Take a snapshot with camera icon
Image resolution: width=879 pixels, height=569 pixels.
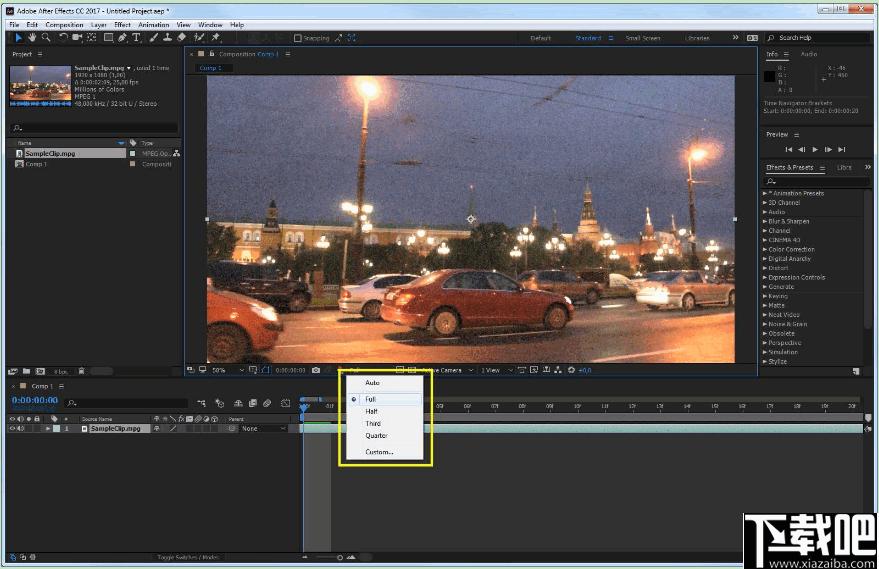(316, 371)
